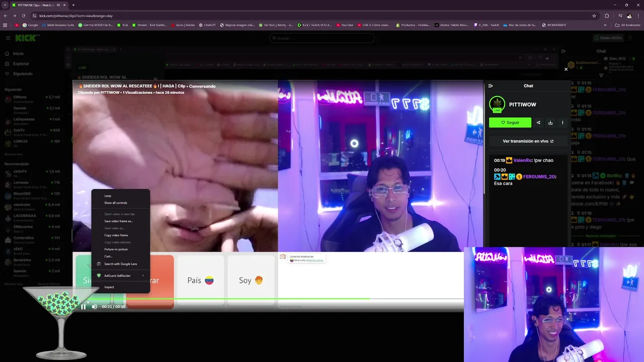The width and height of the screenshot is (644, 362).
Task: Click the green Seguir follow button
Action: point(510,122)
